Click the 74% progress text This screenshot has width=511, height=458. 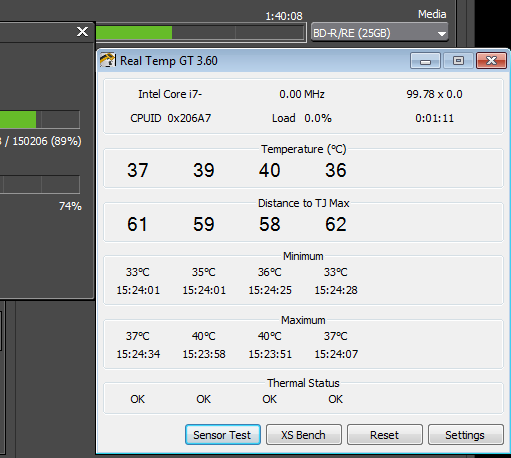coord(70,206)
